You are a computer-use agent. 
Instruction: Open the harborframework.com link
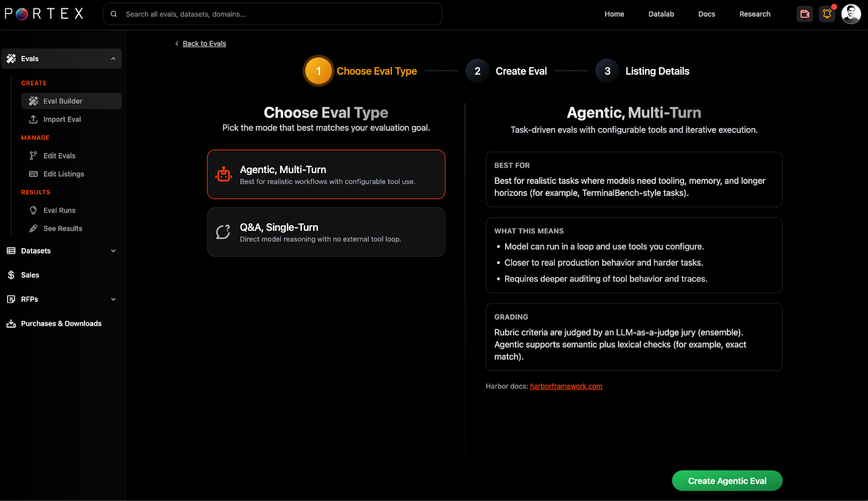pyautogui.click(x=566, y=386)
